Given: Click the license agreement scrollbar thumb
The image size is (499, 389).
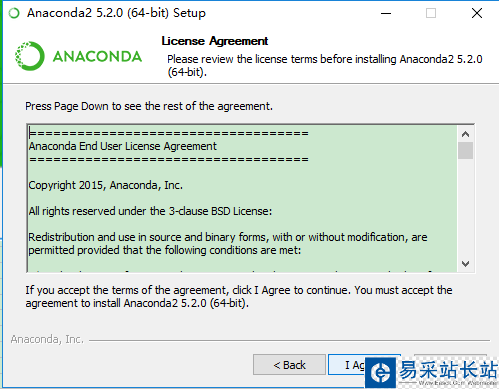Looking at the screenshot, I should point(465,150).
